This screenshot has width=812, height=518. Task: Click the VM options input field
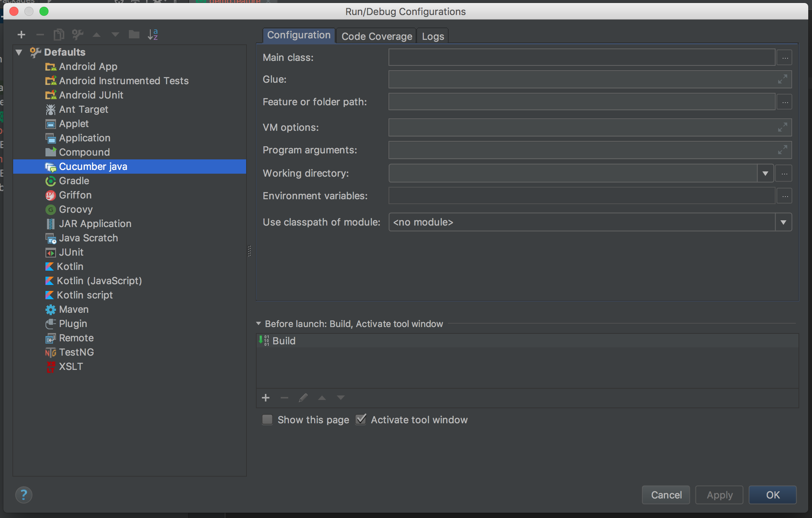click(590, 128)
